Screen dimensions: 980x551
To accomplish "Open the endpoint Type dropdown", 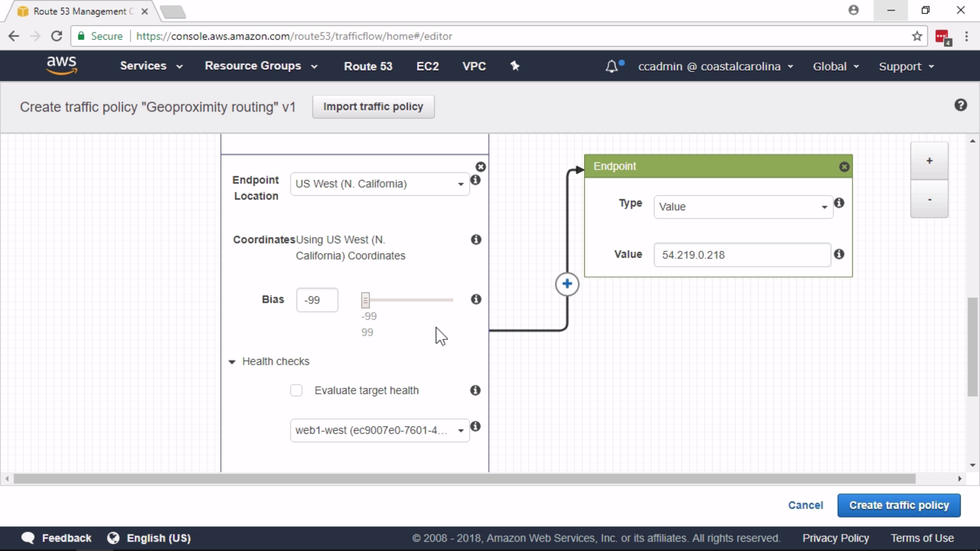I will point(743,207).
